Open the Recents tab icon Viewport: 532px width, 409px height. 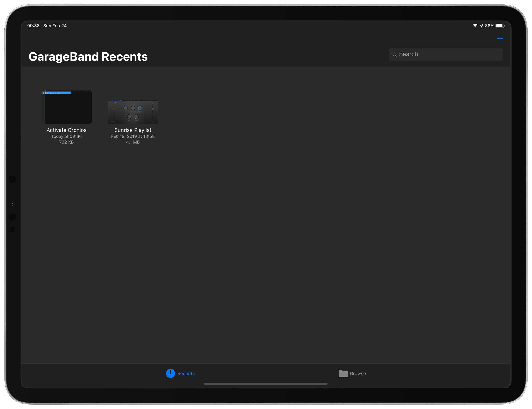[x=170, y=374]
